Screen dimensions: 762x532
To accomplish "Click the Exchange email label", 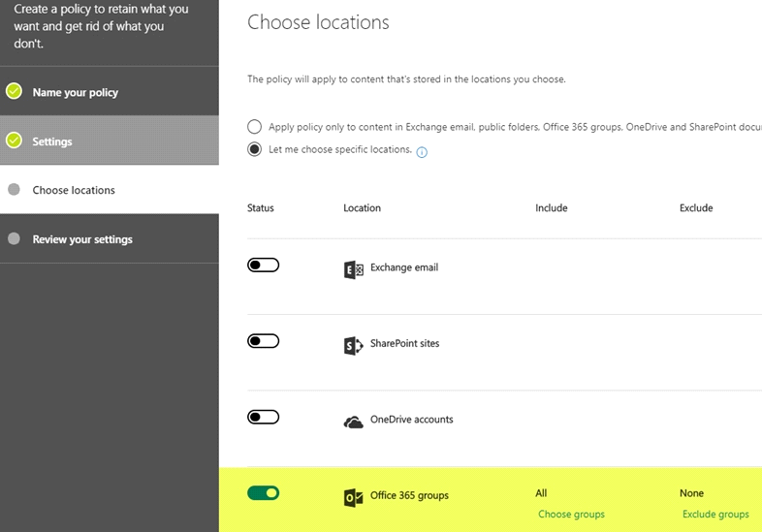I will pyautogui.click(x=404, y=267).
